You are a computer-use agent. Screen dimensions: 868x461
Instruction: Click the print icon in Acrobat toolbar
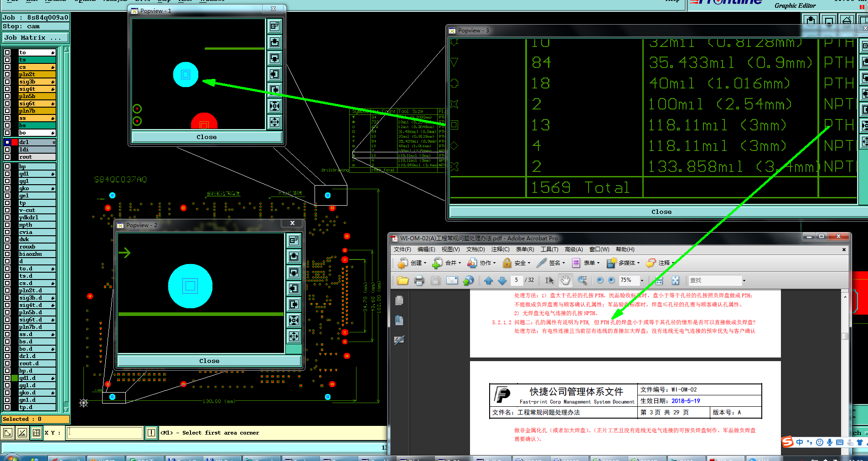(419, 280)
